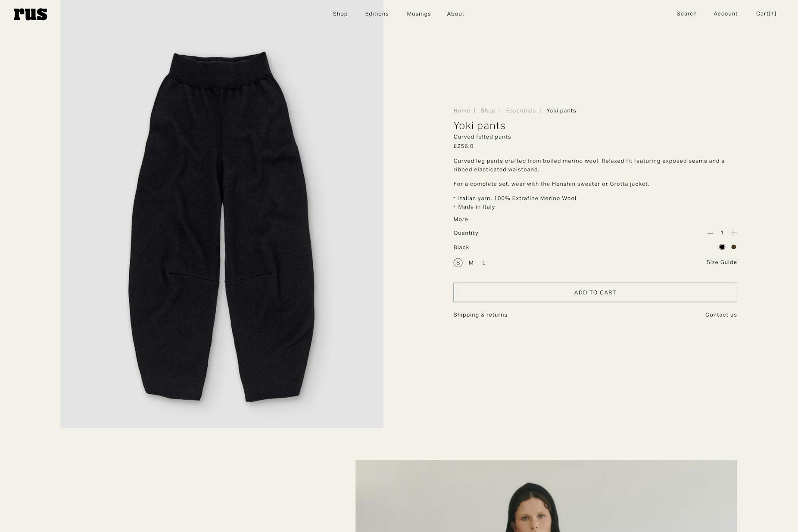Select size L
This screenshot has height=532, width=798.
484,263
